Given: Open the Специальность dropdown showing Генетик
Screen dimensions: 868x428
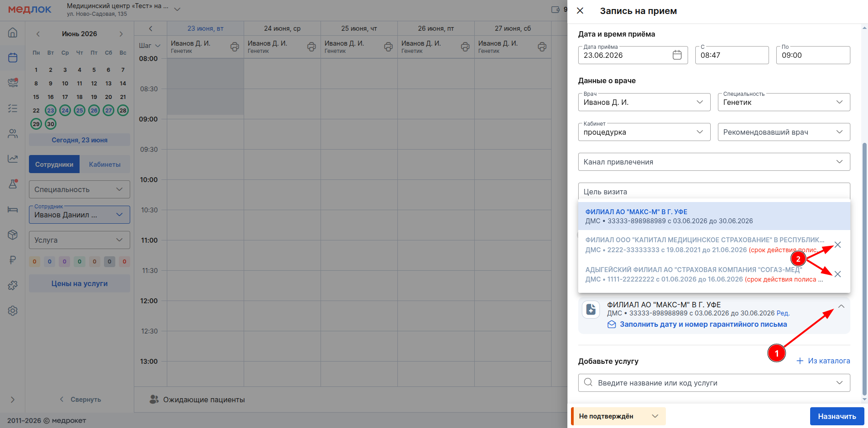Looking at the screenshot, I should 784,102.
